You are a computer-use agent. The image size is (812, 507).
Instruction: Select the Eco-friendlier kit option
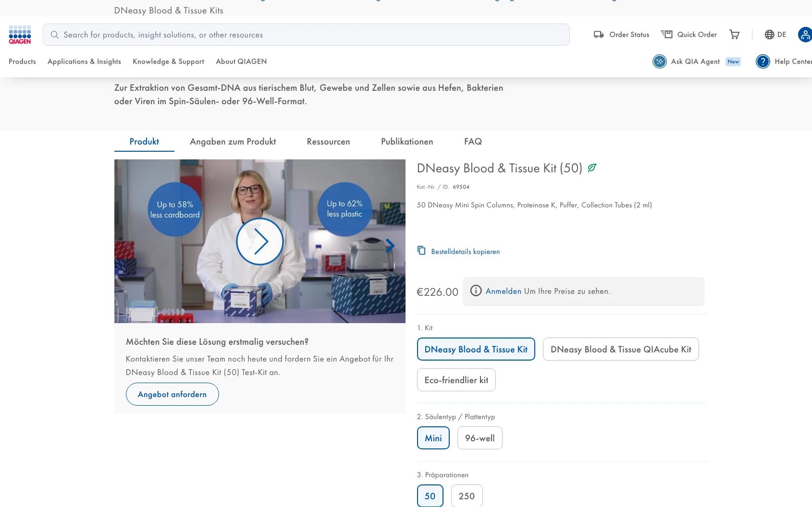point(456,380)
